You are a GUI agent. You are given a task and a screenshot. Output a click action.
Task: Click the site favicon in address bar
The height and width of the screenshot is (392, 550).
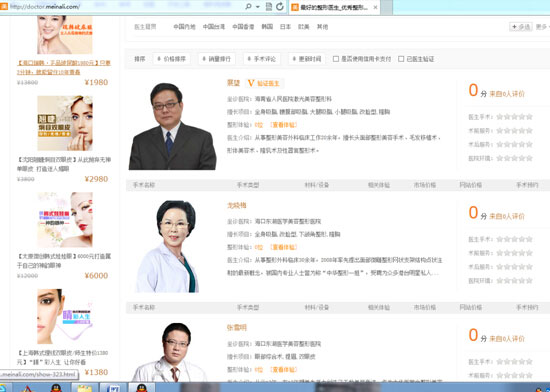point(4,6)
